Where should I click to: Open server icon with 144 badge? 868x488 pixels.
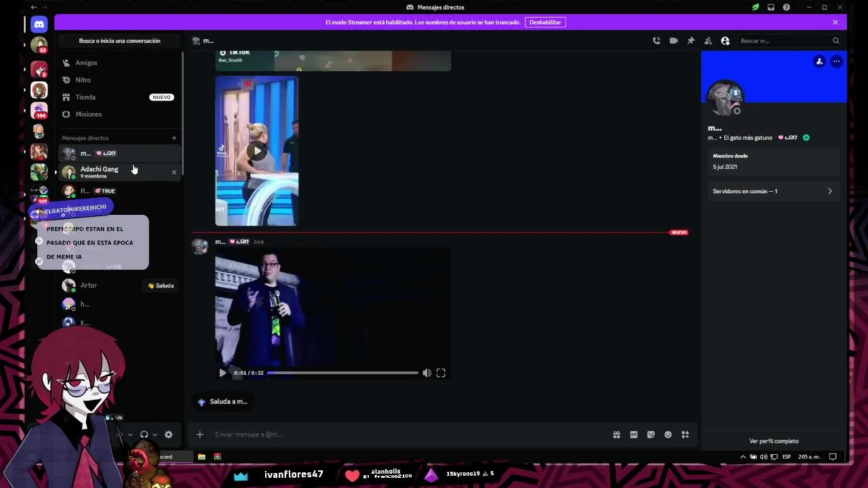pos(39,110)
